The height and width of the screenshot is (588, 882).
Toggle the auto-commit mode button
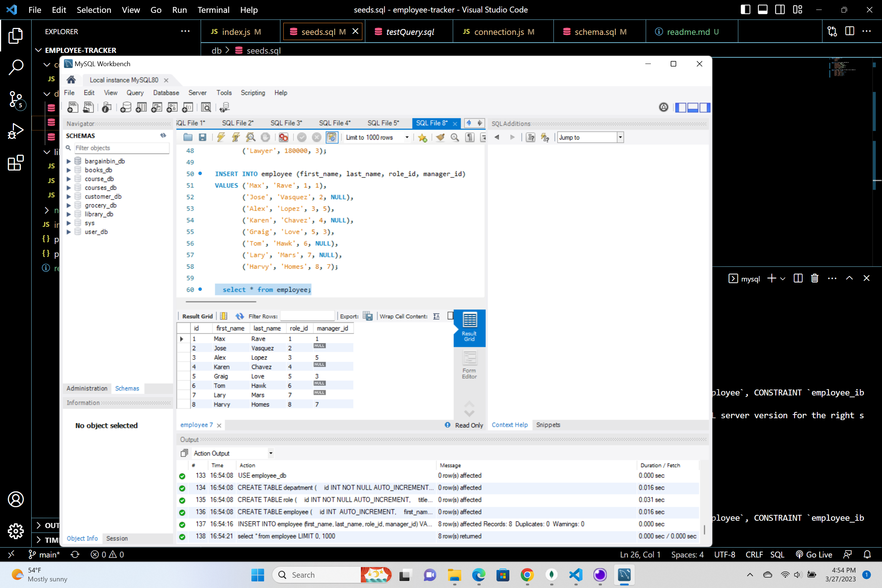[331, 137]
